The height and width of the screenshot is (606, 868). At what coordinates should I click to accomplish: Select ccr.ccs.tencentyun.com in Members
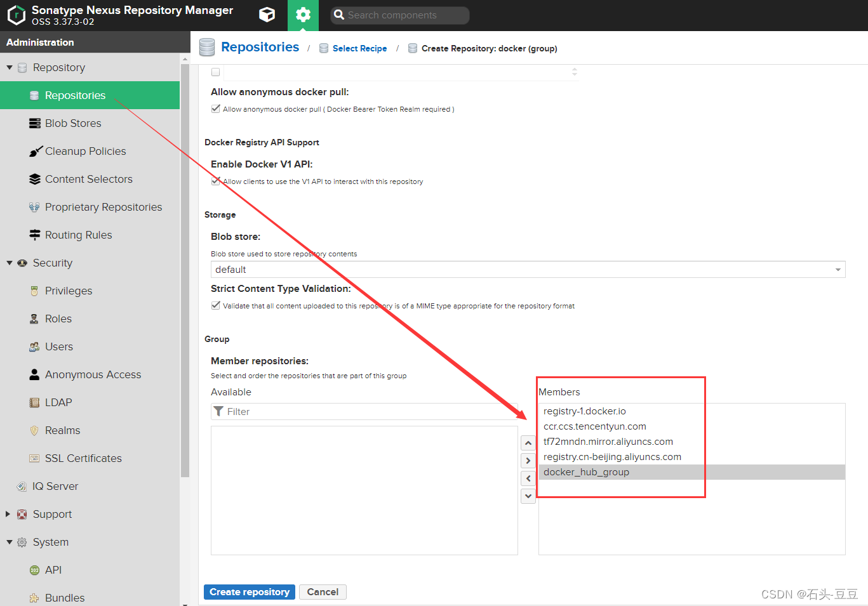(691, 426)
